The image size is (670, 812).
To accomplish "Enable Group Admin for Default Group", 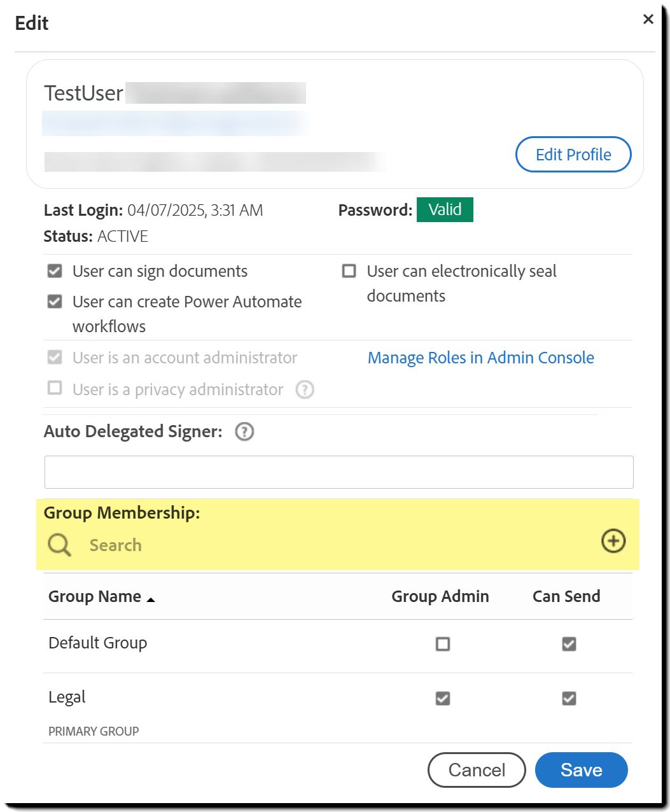I will [x=443, y=644].
